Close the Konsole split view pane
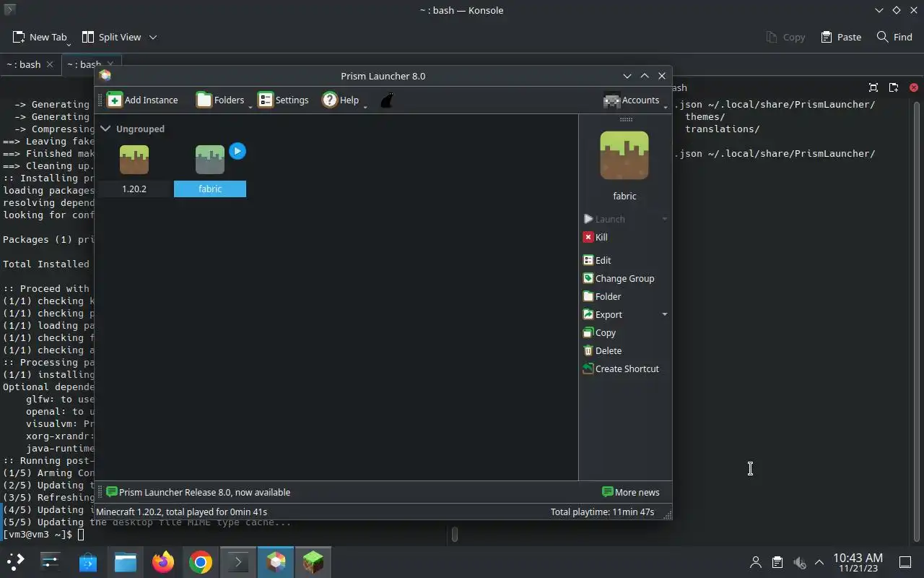Image resolution: width=924 pixels, height=578 pixels. [914, 87]
